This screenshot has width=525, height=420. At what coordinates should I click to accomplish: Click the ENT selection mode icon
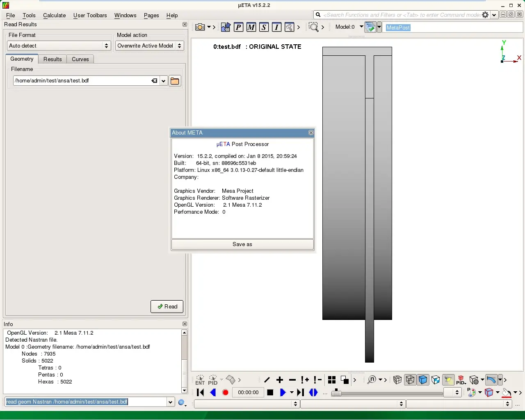(x=200, y=380)
